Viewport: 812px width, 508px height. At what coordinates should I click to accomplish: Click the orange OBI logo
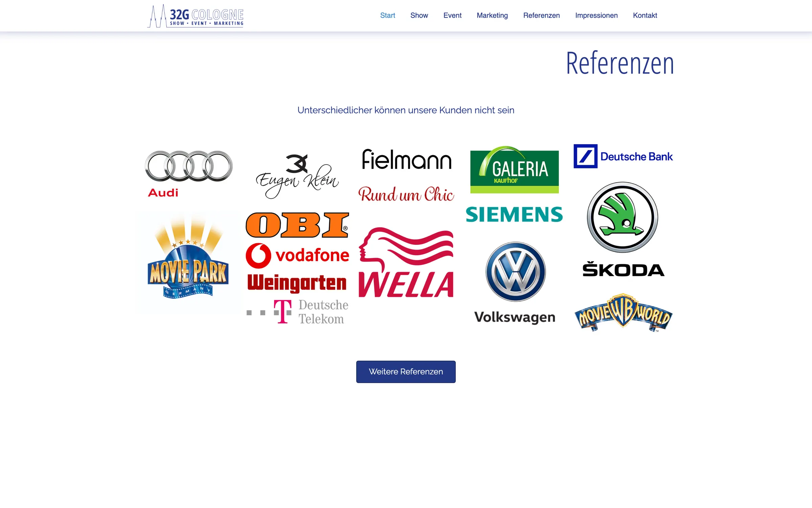click(297, 225)
